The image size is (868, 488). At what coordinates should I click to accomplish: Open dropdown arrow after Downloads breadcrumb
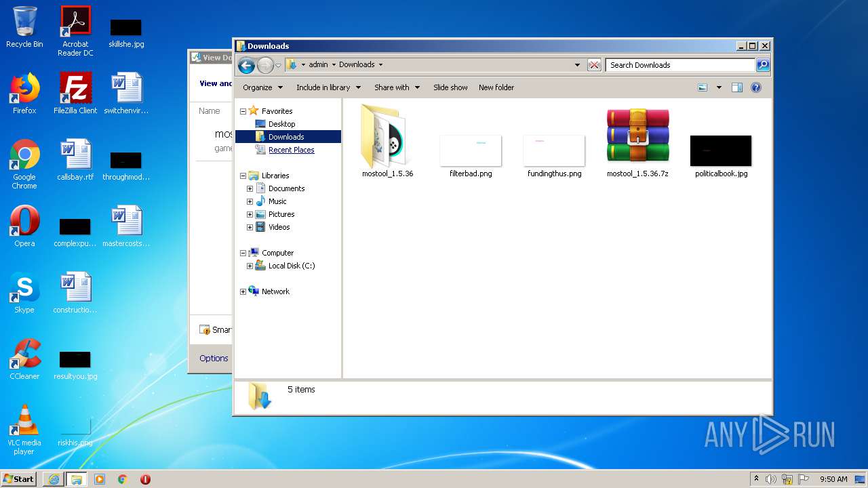point(380,65)
